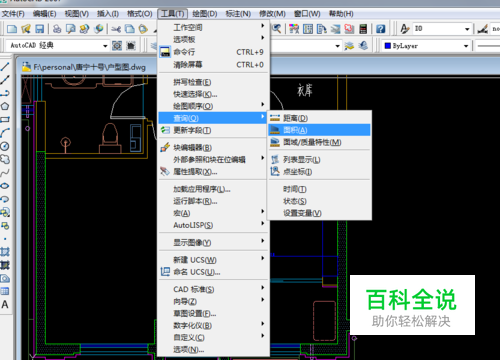Click the Layer Previous icon
Viewport: 500px width, 360px height.
click(363, 45)
